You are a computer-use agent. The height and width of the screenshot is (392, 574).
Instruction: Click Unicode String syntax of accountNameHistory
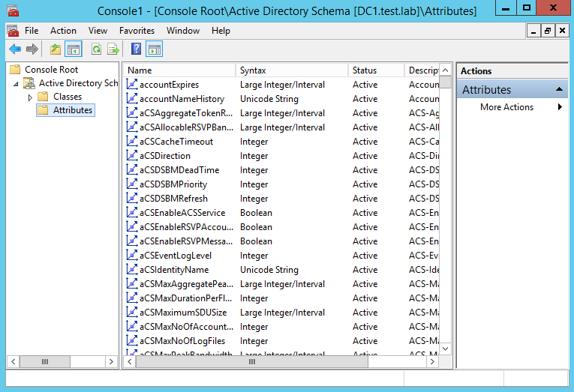pyautogui.click(x=269, y=99)
